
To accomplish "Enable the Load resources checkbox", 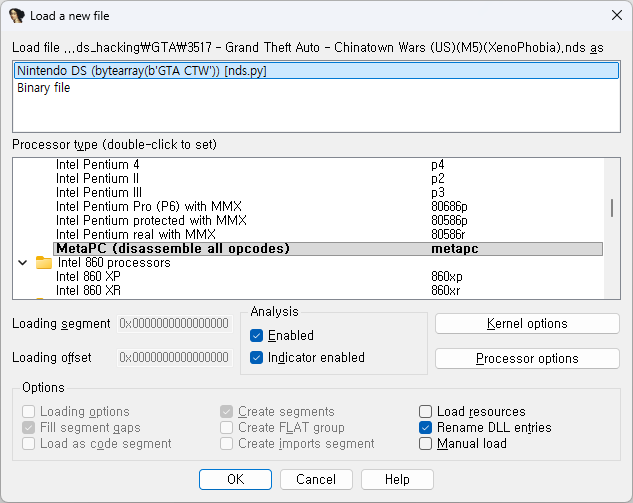I will 425,411.
